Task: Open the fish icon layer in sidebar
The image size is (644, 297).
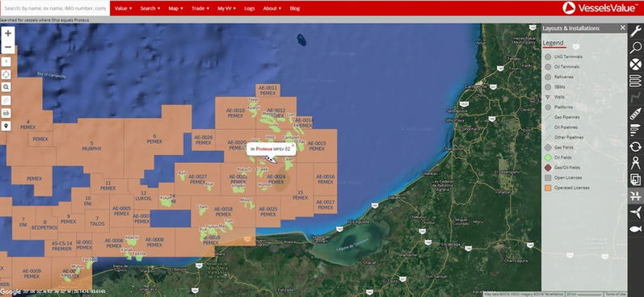Action: tap(635, 228)
